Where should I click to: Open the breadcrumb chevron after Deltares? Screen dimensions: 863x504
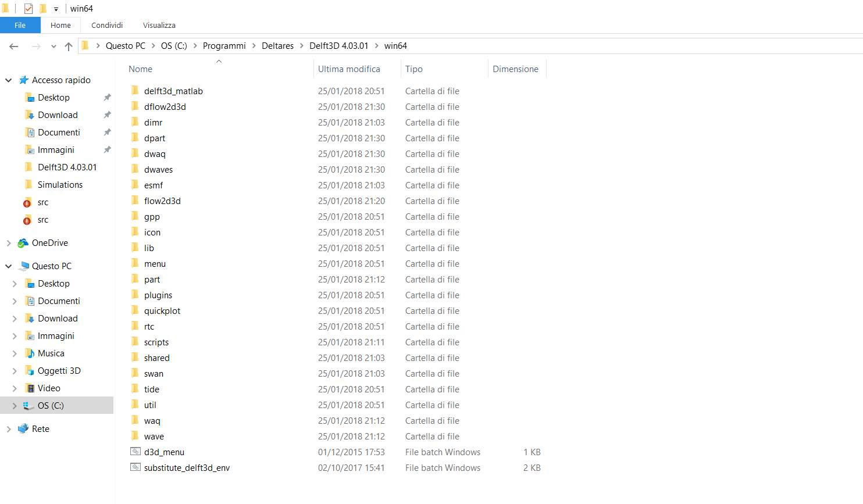[x=302, y=46]
